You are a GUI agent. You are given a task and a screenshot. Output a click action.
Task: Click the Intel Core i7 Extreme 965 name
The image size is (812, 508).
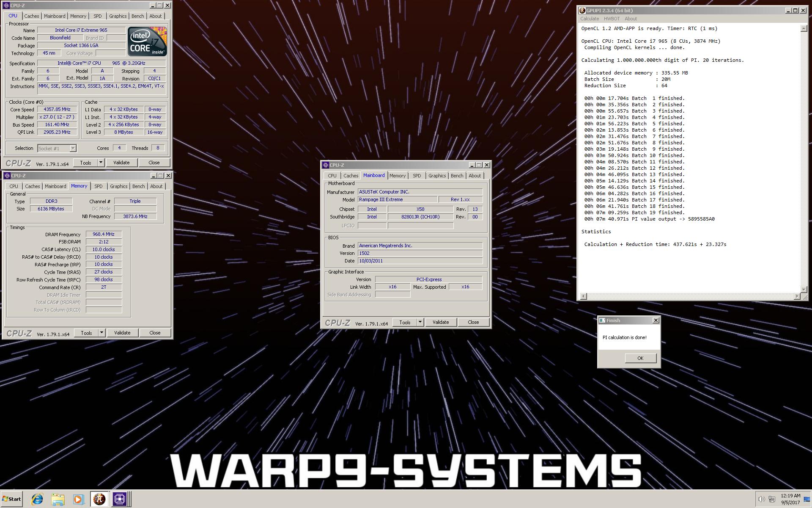[81, 30]
